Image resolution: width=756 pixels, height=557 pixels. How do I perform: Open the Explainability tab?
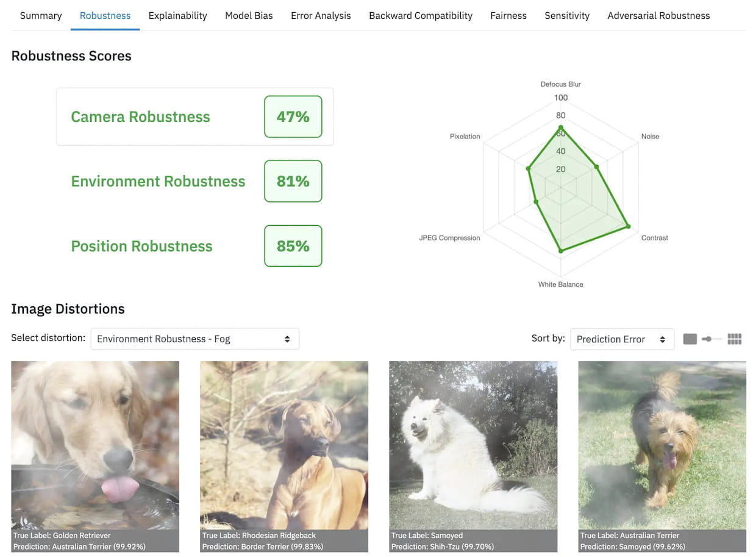(x=177, y=16)
